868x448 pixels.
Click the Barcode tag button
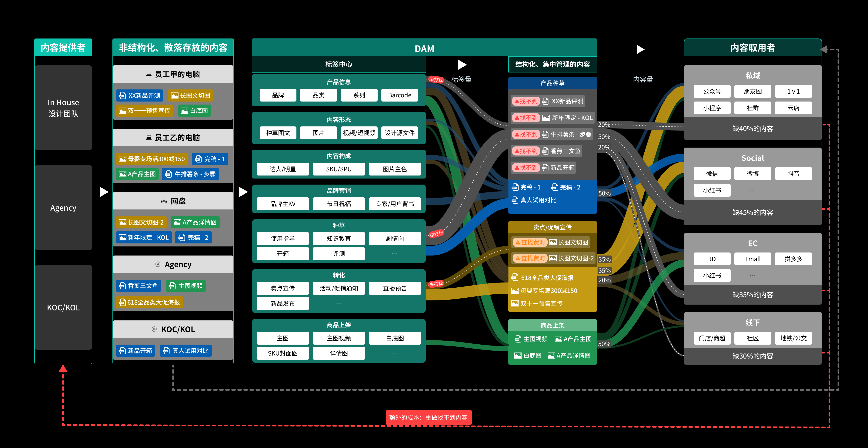399,95
